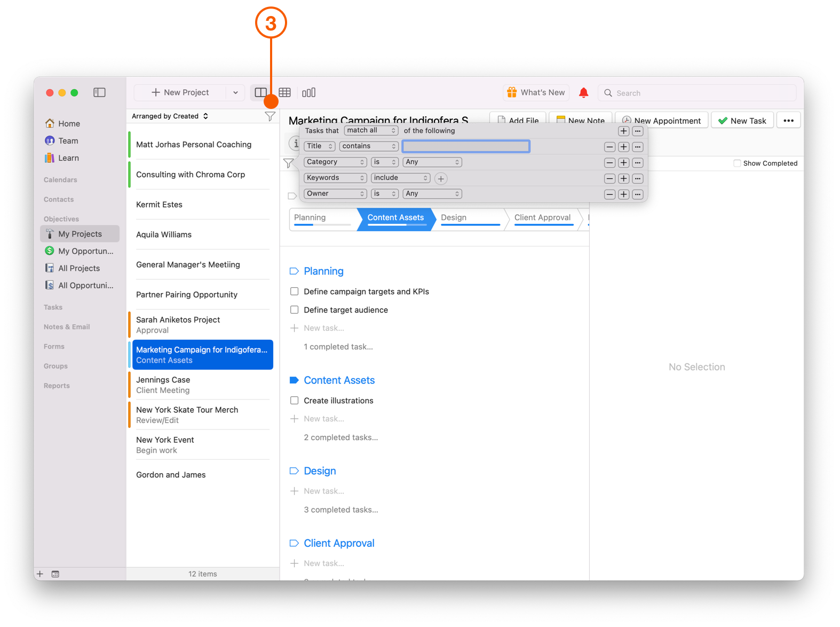The width and height of the screenshot is (840, 627).
Task: Click New task under Content Assets
Action: point(324,419)
